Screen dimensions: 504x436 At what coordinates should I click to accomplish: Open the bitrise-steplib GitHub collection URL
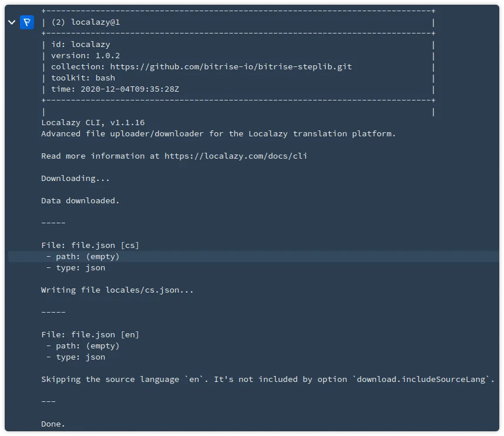(x=231, y=66)
